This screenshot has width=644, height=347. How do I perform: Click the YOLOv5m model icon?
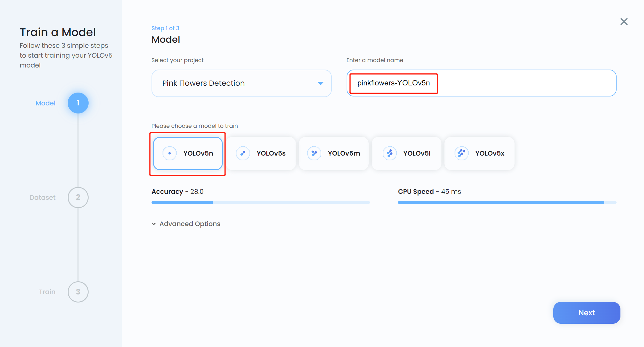point(314,153)
